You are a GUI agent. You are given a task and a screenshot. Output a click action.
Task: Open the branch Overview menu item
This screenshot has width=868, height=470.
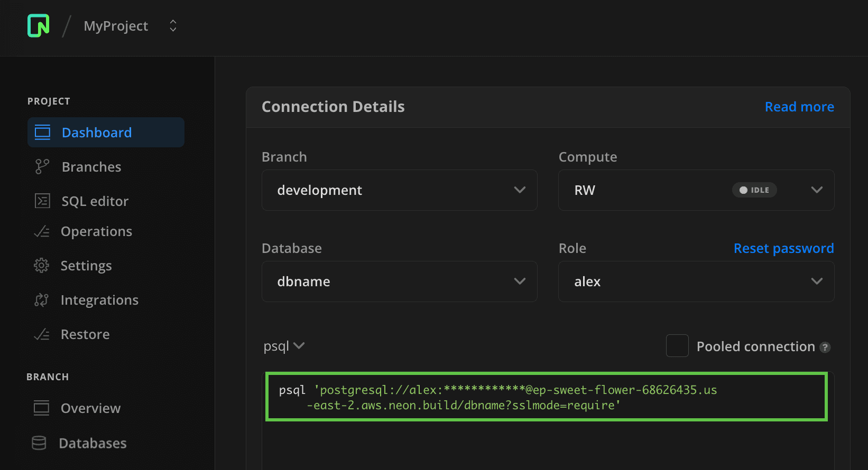pos(90,408)
